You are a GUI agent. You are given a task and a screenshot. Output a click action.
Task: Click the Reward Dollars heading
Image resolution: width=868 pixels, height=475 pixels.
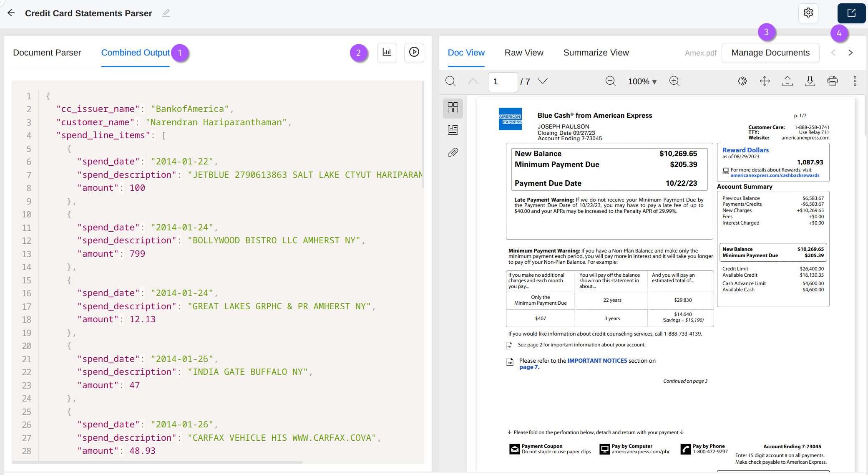coord(745,150)
